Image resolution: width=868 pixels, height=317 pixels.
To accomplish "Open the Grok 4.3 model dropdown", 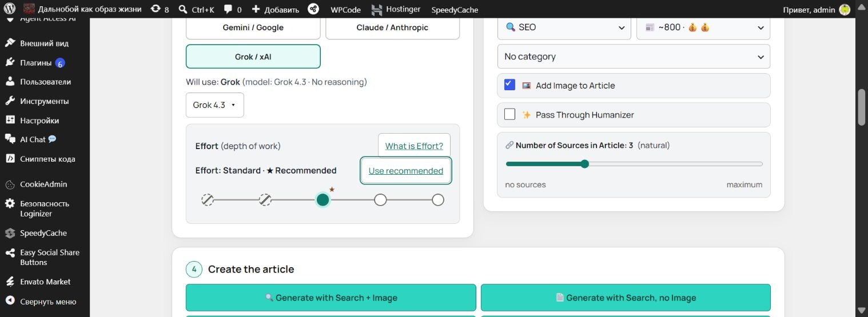I will click(215, 105).
